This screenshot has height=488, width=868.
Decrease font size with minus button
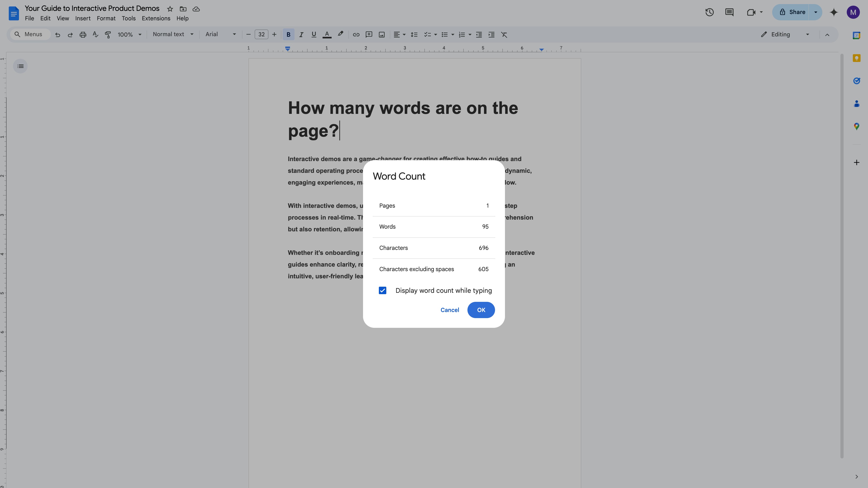(x=248, y=34)
